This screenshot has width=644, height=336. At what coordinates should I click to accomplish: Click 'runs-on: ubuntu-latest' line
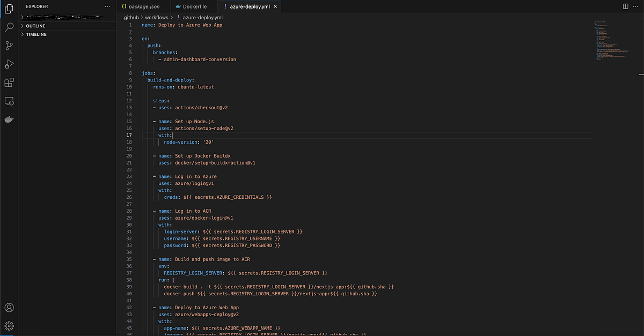pyautogui.click(x=184, y=87)
